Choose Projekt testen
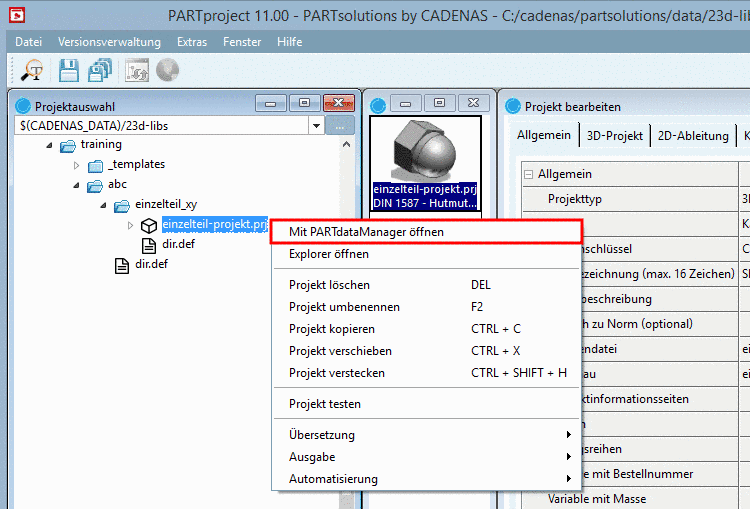 (426, 404)
